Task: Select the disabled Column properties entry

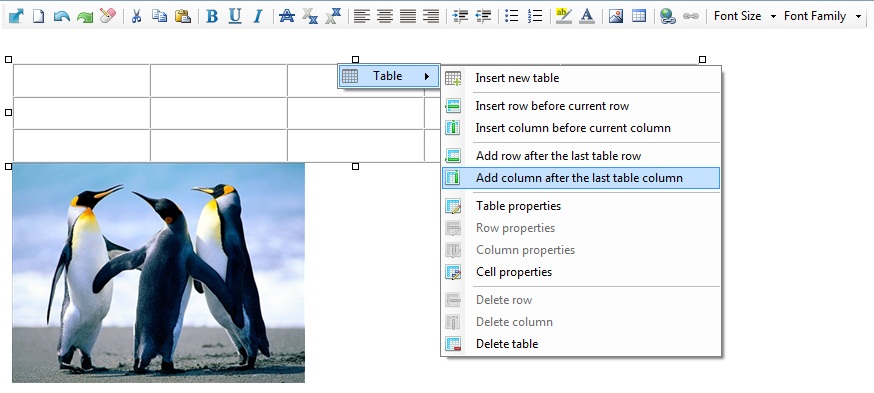Action: (x=581, y=250)
